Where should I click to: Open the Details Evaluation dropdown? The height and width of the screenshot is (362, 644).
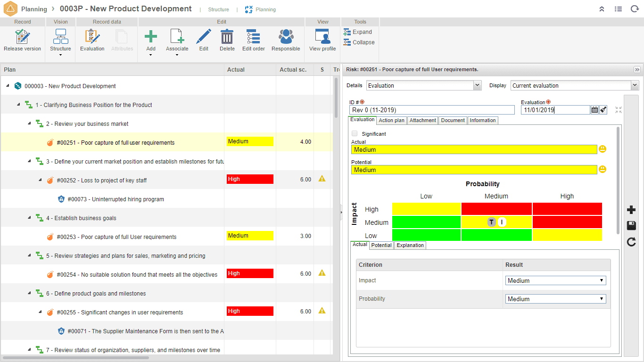coord(424,85)
